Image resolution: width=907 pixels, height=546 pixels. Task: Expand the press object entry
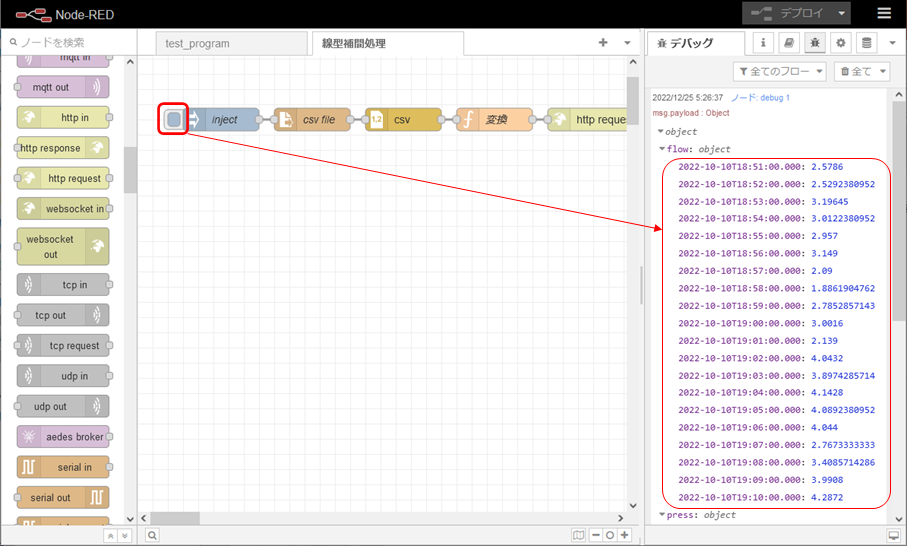tap(661, 515)
